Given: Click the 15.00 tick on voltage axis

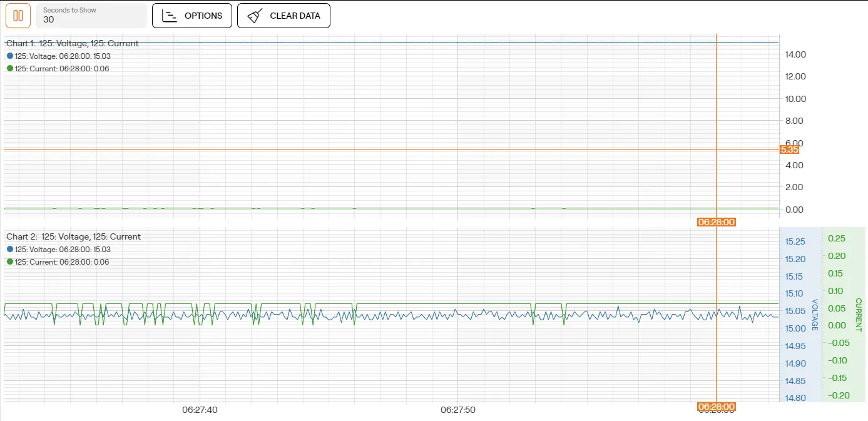Looking at the screenshot, I should coord(795,328).
